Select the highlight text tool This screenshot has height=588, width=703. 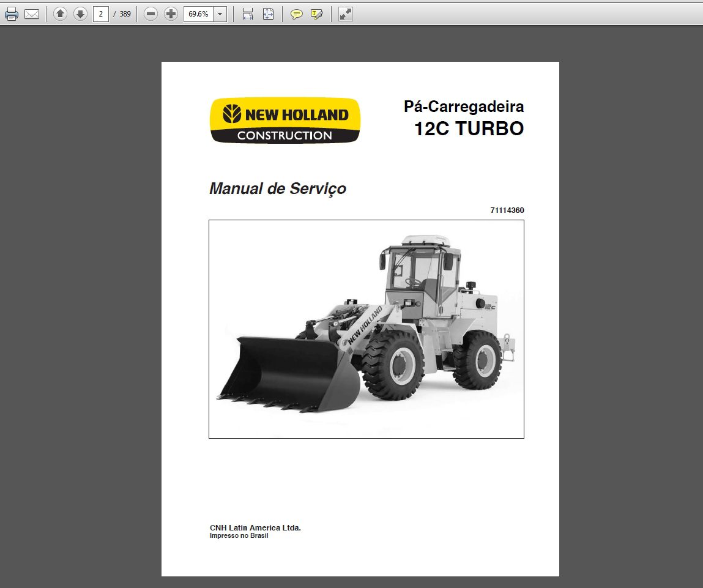pyautogui.click(x=316, y=14)
